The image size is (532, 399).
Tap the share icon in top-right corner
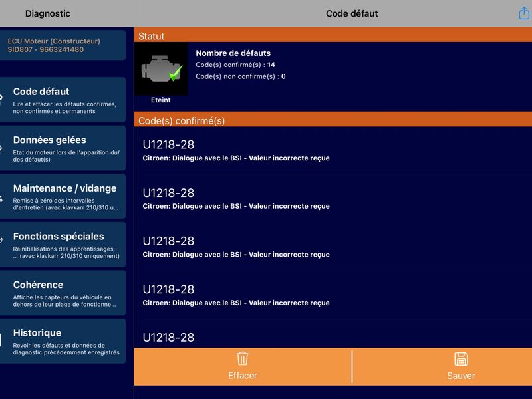click(x=524, y=13)
